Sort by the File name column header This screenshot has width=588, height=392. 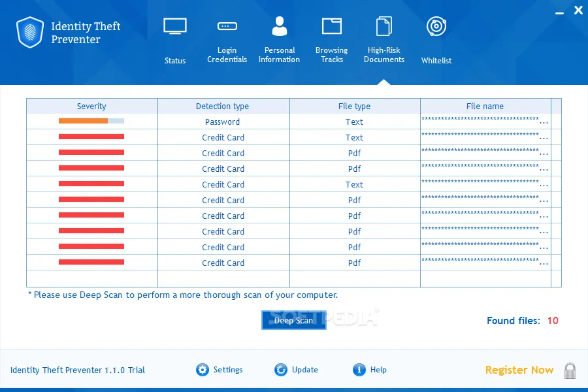485,106
